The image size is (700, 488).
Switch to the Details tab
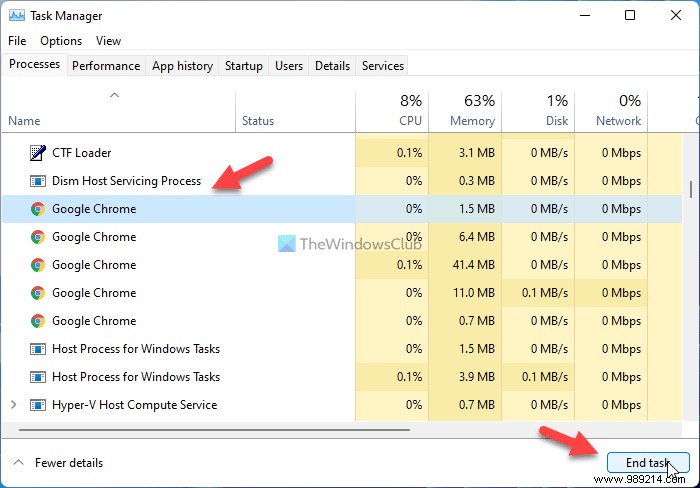click(x=333, y=66)
